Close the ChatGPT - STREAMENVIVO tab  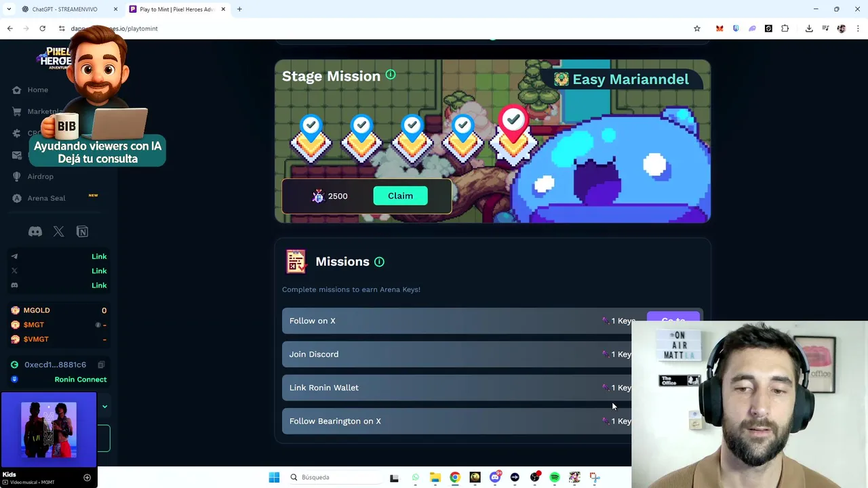pyautogui.click(x=115, y=9)
